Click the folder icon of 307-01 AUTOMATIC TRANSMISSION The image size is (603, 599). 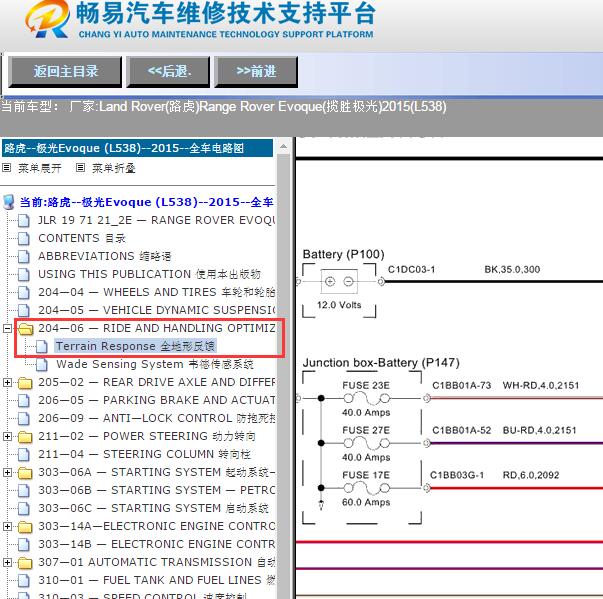[25, 563]
